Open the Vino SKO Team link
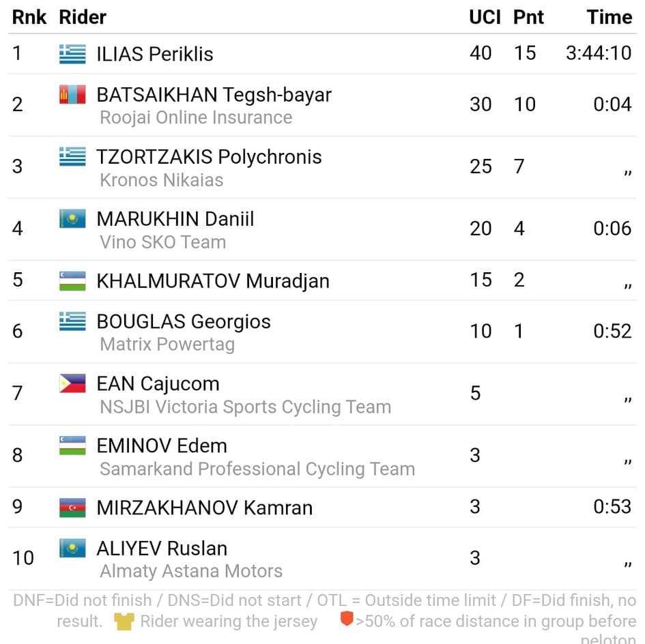 click(163, 242)
